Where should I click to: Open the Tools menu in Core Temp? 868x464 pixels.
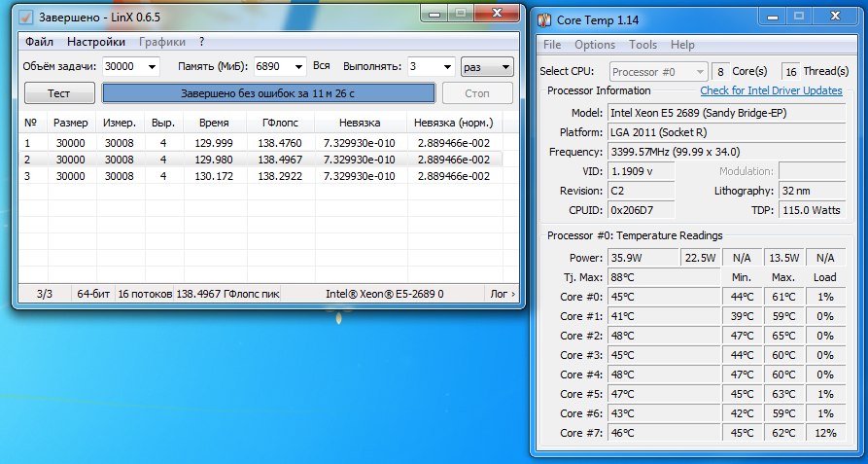(x=642, y=45)
